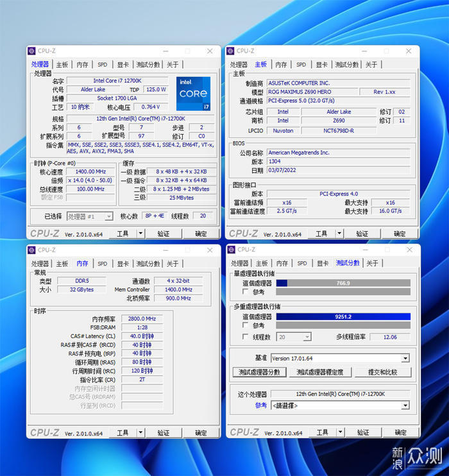449x476 pixels.
Task: Tick the 参考 checkbox under multi thread score
Action: pyautogui.click(x=245, y=325)
